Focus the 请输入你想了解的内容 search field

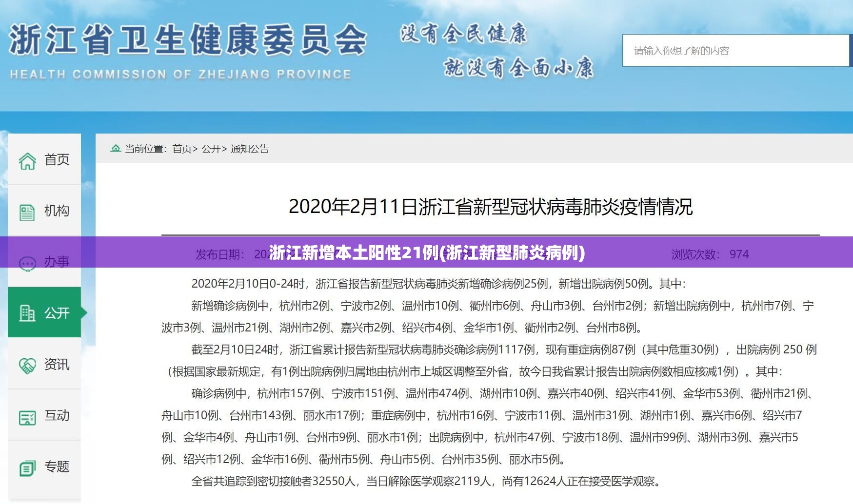tap(736, 51)
